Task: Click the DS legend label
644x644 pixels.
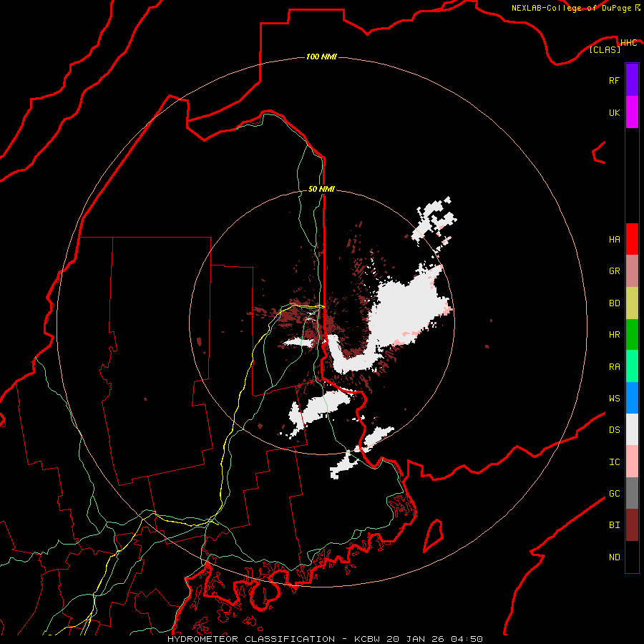Action: pyautogui.click(x=614, y=430)
